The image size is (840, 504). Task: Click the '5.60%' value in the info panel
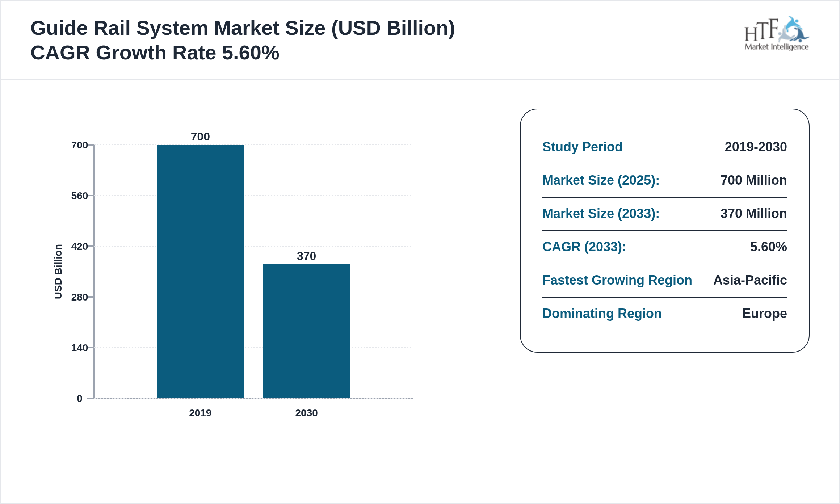coord(768,247)
